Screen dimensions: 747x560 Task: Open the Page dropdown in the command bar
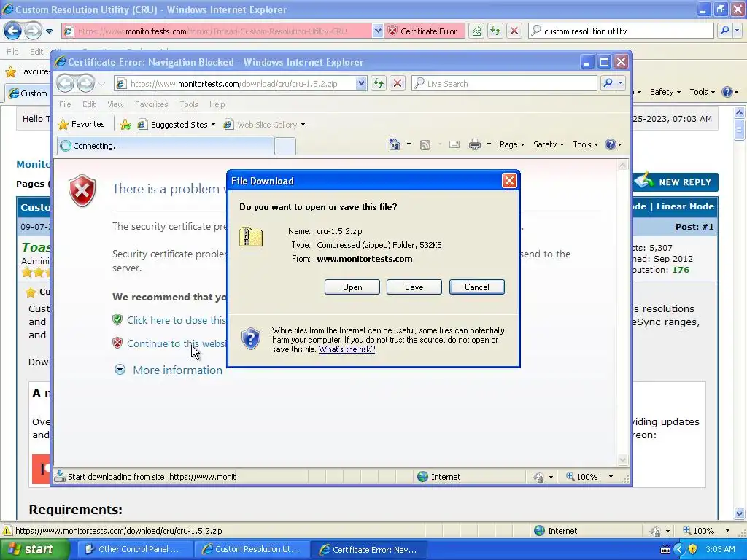click(512, 144)
